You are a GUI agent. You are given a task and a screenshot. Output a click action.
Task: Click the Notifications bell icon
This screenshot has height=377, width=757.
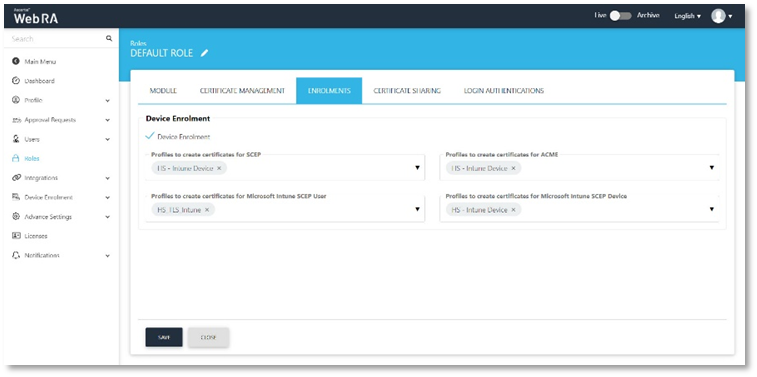[x=15, y=255]
